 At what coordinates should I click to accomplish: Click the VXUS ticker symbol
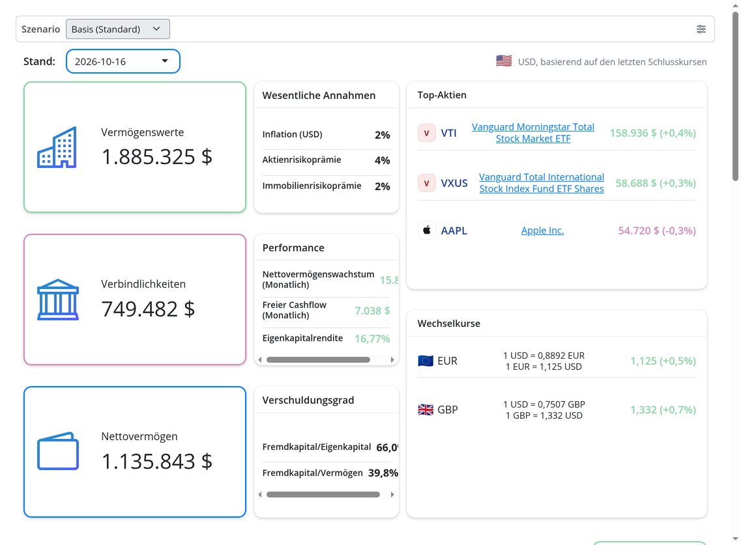pos(454,183)
